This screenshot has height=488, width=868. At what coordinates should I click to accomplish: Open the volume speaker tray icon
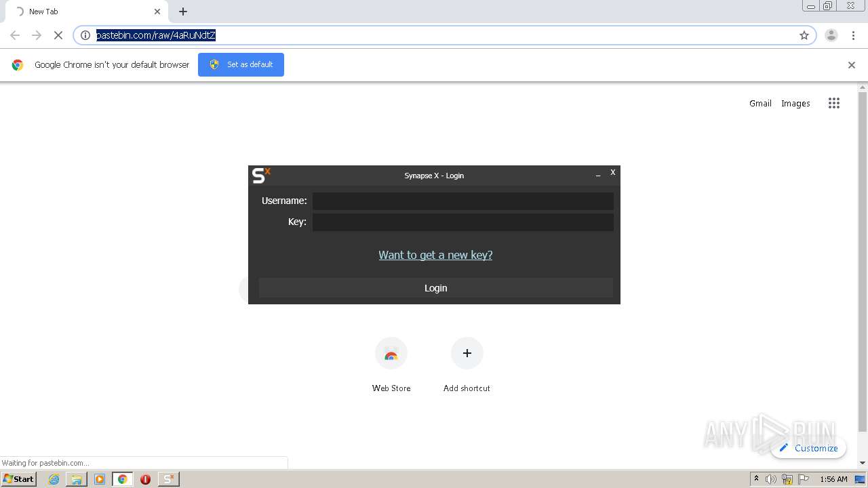click(x=771, y=479)
